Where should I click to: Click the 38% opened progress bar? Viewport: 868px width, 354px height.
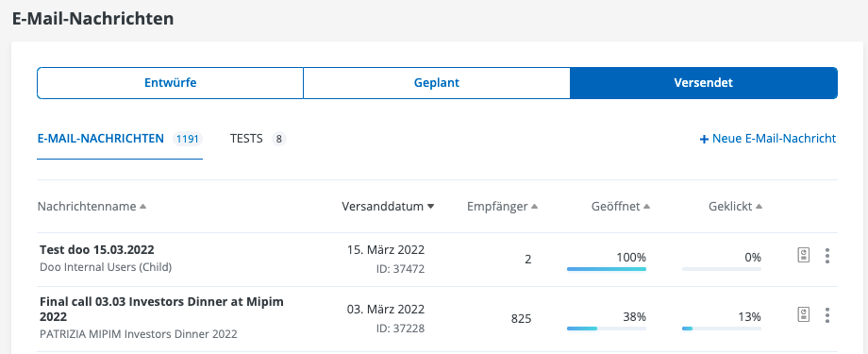606,329
